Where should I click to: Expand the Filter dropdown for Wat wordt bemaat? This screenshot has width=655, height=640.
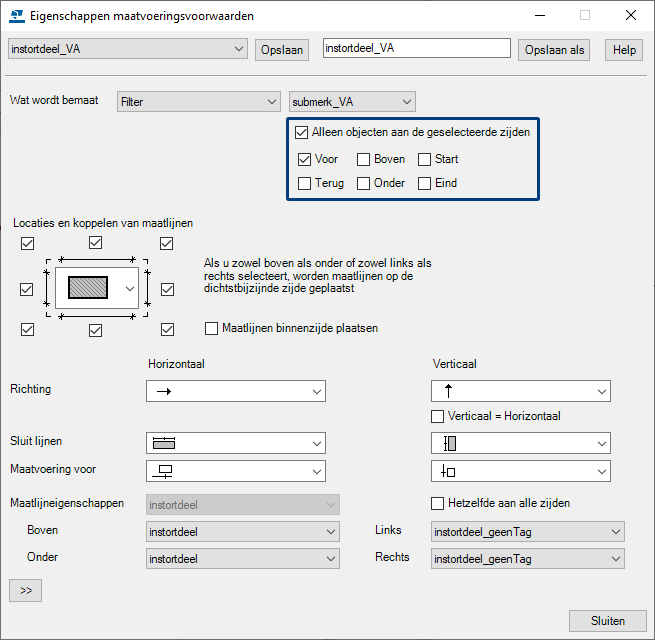(198, 101)
